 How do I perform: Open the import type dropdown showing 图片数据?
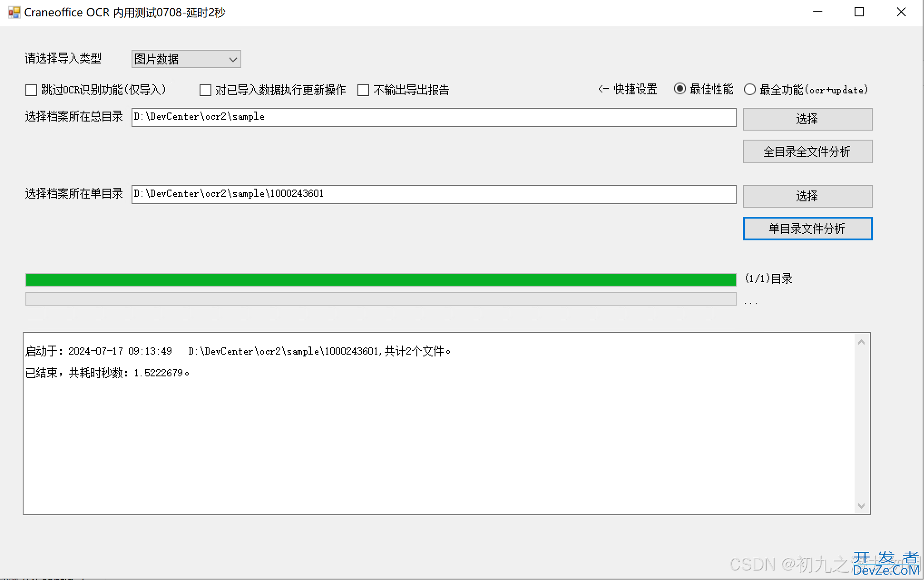(x=186, y=59)
